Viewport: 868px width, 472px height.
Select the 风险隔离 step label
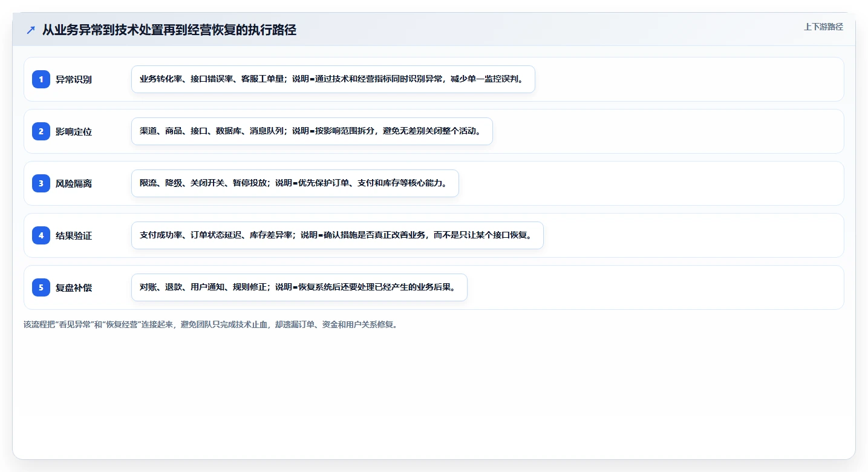(74, 183)
